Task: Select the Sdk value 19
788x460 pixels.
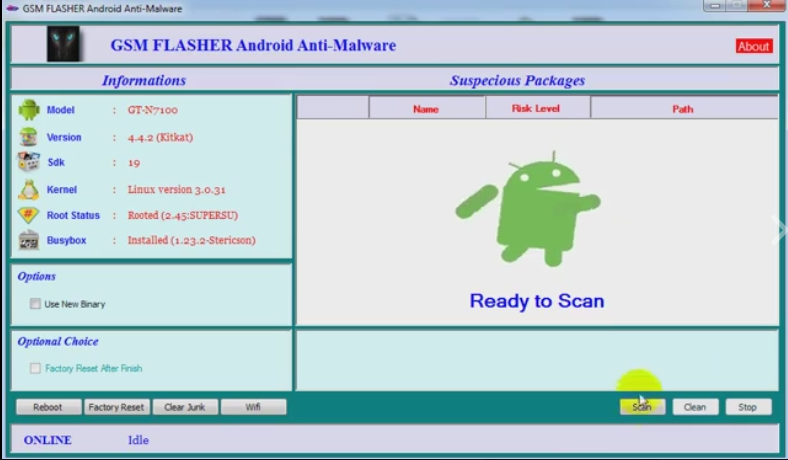Action: (x=134, y=162)
